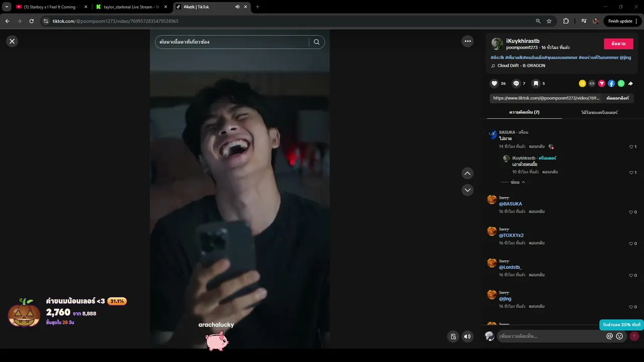Like the video with the heart icon
The image size is (644, 362).
click(495, 83)
